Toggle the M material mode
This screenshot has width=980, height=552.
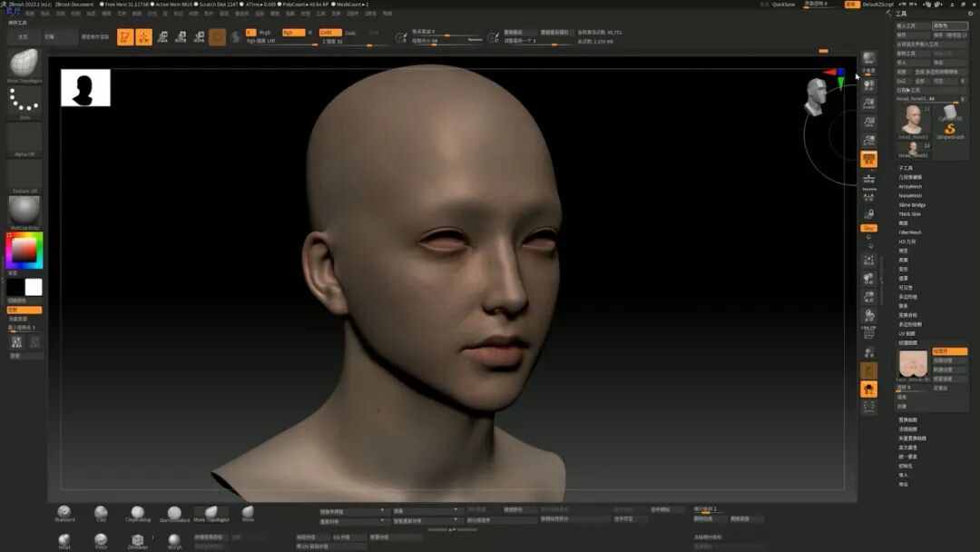click(x=310, y=33)
